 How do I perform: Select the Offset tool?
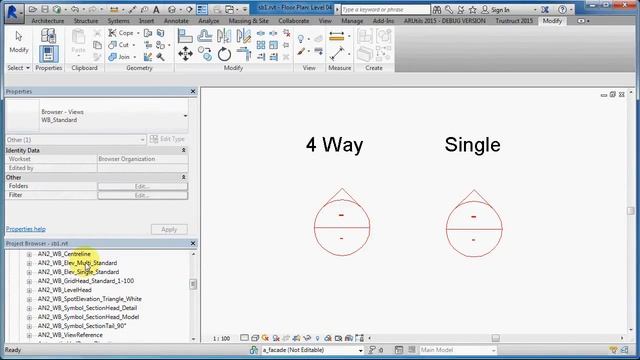tap(204, 36)
